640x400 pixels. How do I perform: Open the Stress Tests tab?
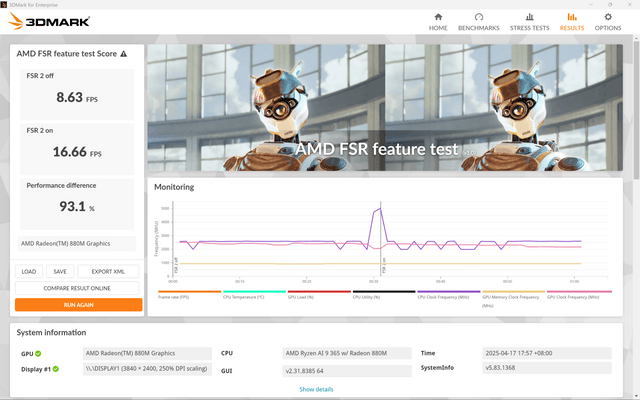[x=529, y=22]
